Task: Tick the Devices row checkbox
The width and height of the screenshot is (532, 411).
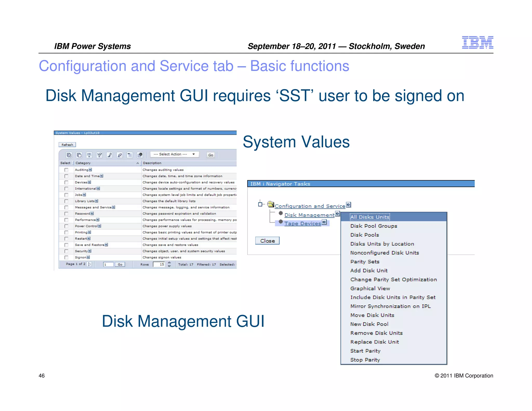Action: [66, 182]
